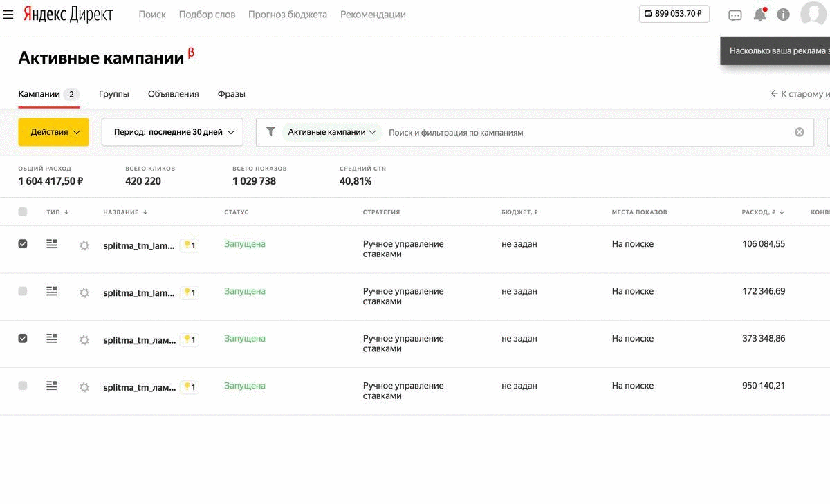Screen dimensions: 830x504
Task: Expand the Активные кампании filter dropdown
Action: pos(332,132)
